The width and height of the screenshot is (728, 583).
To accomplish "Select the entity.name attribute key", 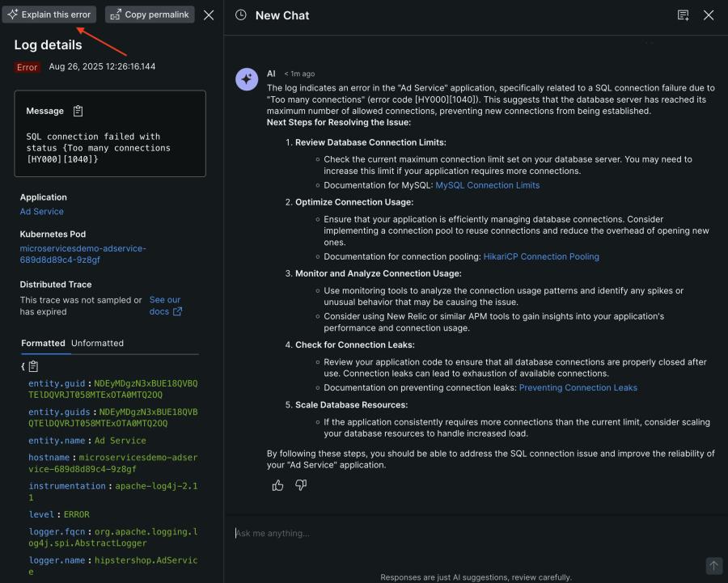I will (57, 441).
